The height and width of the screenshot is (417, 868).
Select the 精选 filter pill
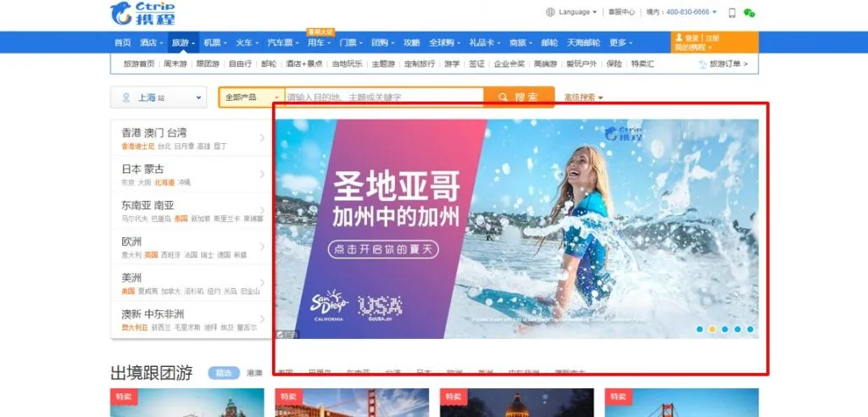[x=224, y=373]
